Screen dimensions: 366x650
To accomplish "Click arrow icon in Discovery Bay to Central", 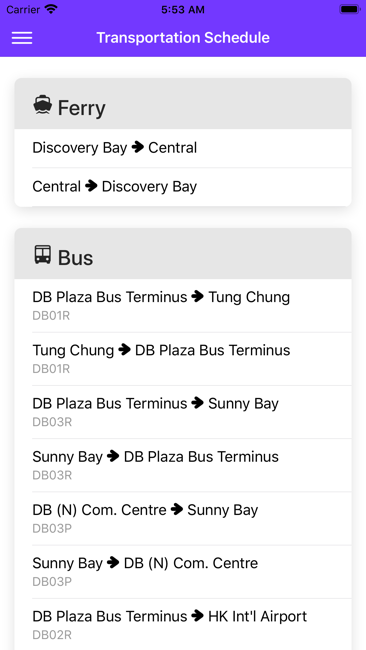I will [x=138, y=147].
